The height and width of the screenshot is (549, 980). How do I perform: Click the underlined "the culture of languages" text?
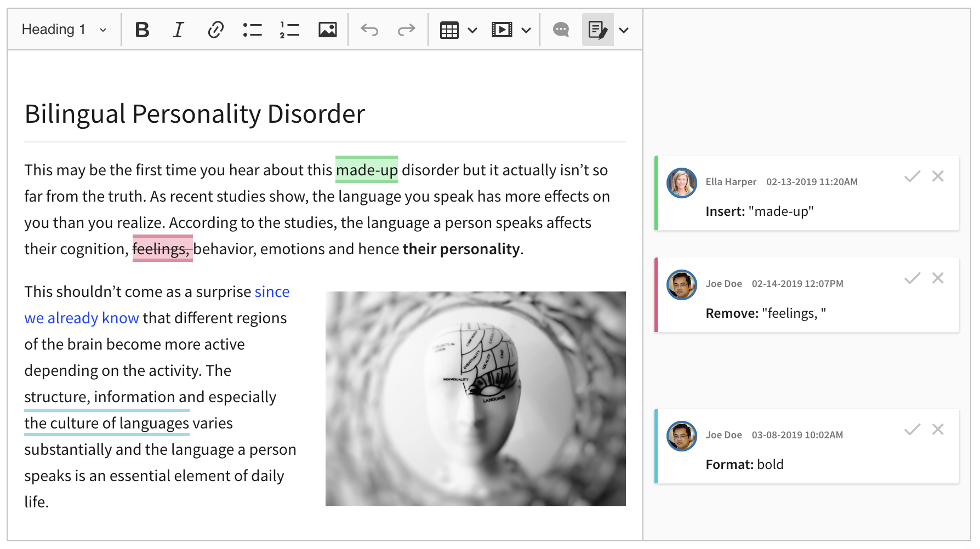click(107, 423)
